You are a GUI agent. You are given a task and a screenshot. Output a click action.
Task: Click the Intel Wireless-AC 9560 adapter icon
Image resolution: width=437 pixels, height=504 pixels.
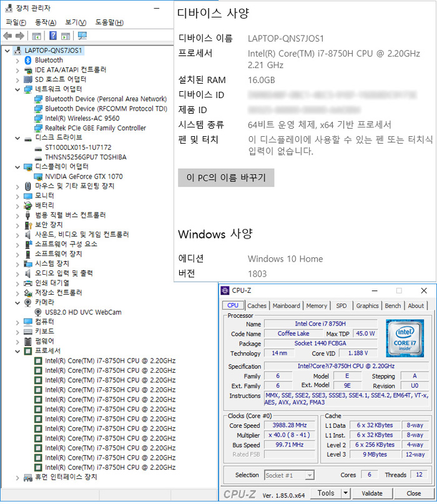coord(38,118)
